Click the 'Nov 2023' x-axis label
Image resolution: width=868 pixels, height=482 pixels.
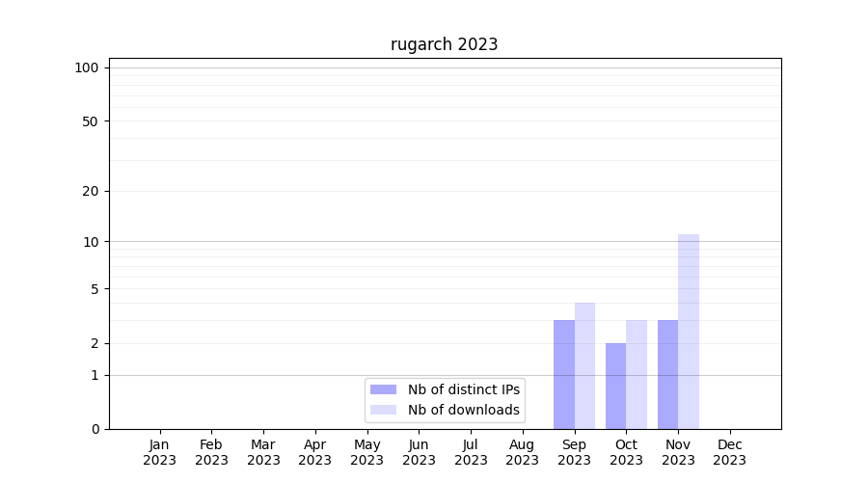pyautogui.click(x=678, y=452)
